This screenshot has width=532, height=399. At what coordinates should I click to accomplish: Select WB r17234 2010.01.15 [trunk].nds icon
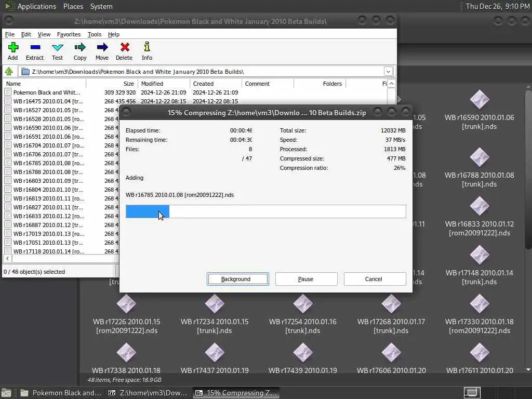[x=215, y=304]
